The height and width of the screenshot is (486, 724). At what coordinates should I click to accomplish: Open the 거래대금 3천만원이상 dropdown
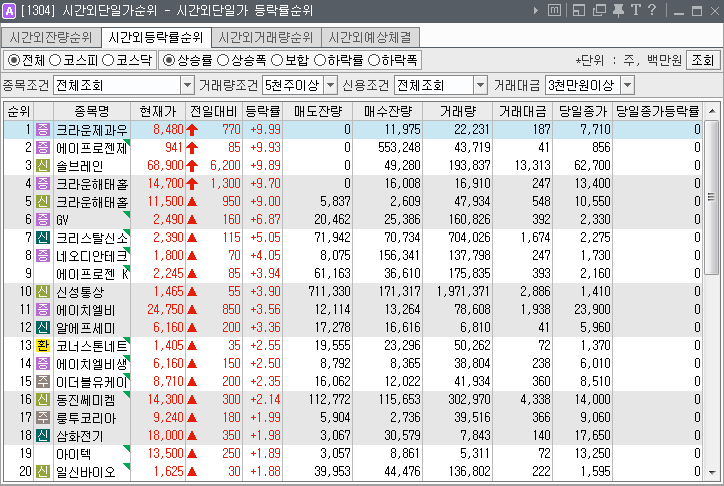(x=627, y=85)
